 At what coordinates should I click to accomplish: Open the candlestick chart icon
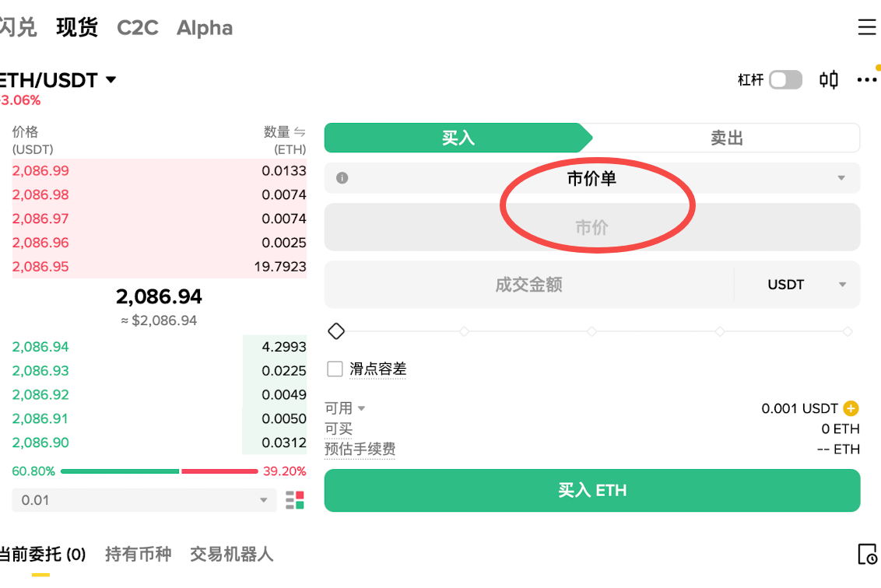pos(828,79)
